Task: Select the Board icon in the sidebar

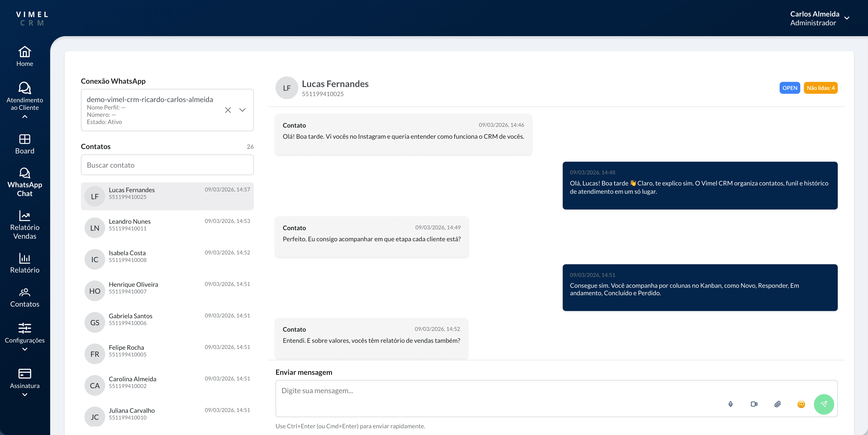Action: (x=25, y=139)
